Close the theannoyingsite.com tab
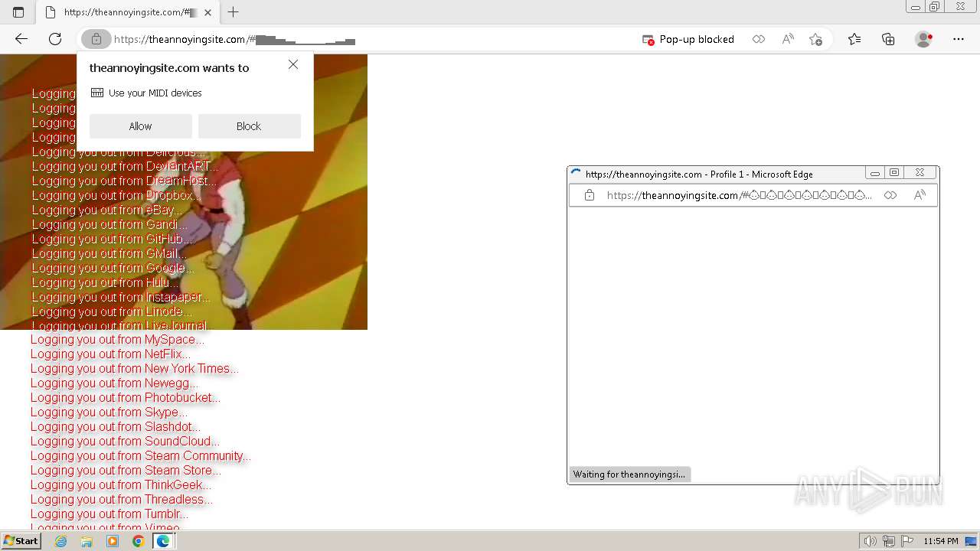The width and height of the screenshot is (980, 551). [x=207, y=12]
